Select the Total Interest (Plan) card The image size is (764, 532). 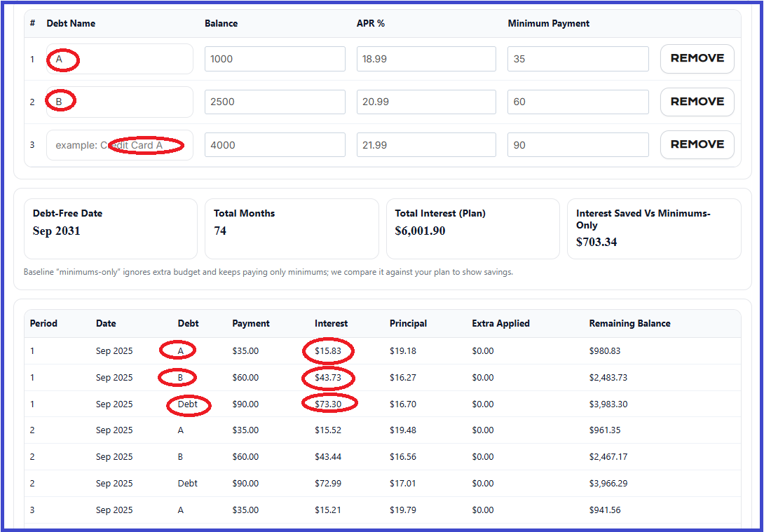pyautogui.click(x=472, y=229)
